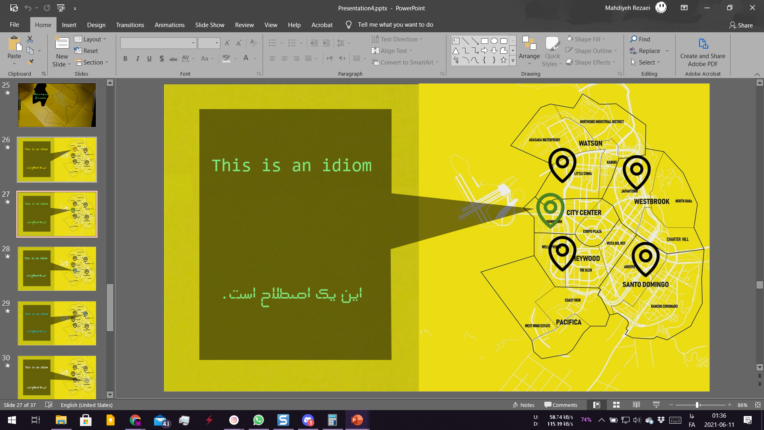Click the spell check status icon
The image size is (764, 430).
point(49,405)
